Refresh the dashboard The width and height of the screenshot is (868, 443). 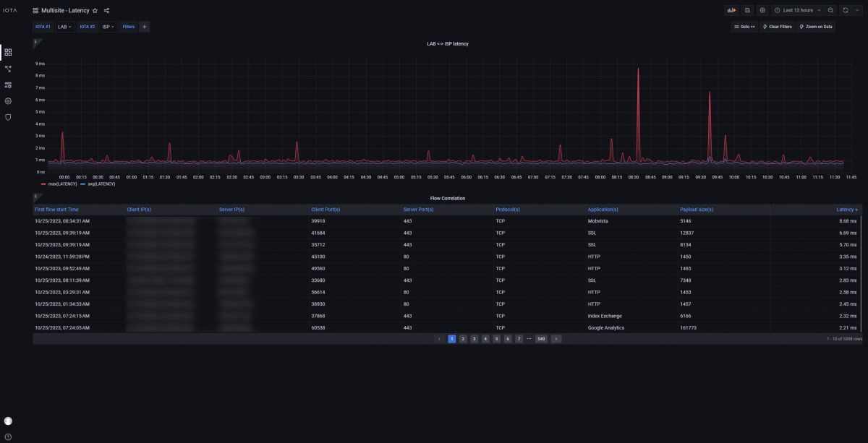(x=845, y=11)
